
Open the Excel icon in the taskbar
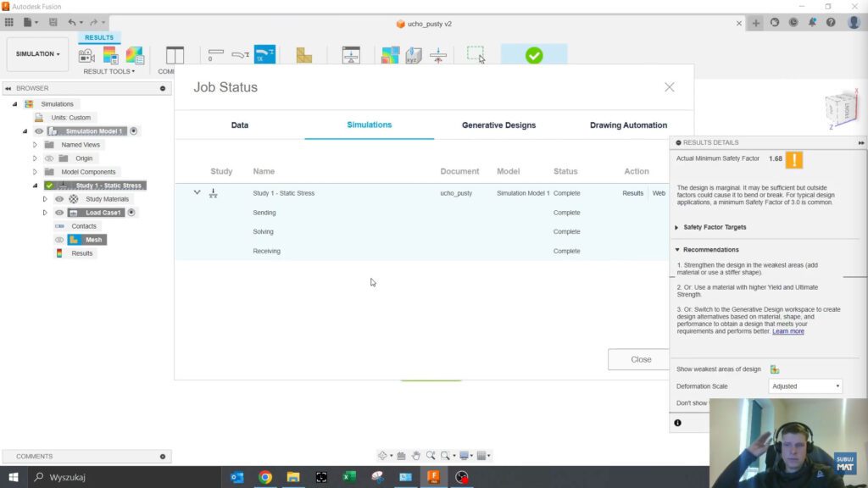[348, 477]
